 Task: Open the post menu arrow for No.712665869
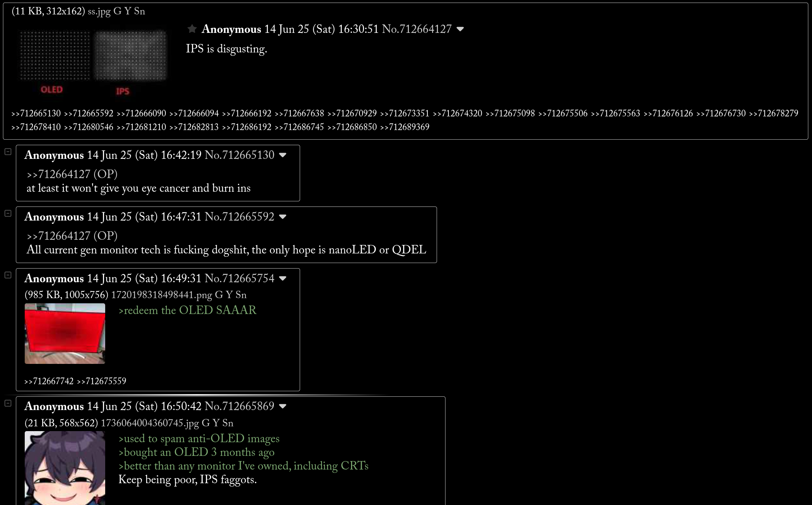click(x=283, y=406)
